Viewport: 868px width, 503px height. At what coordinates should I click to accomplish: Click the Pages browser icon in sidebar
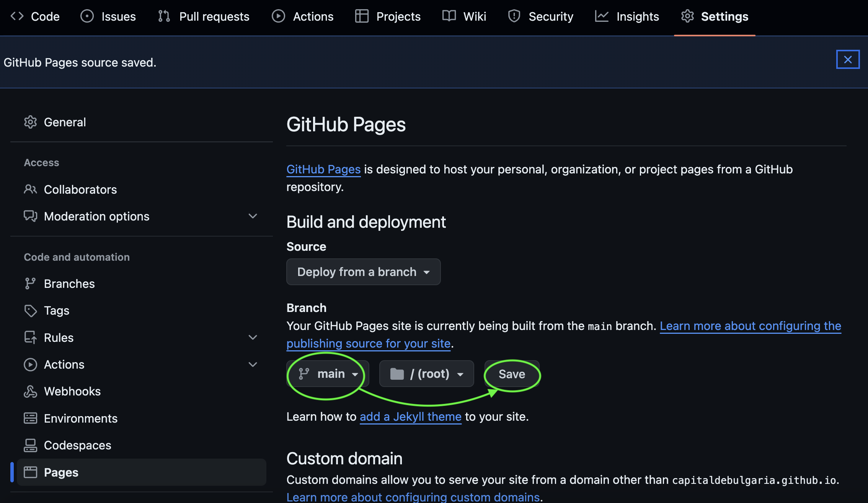coord(30,472)
